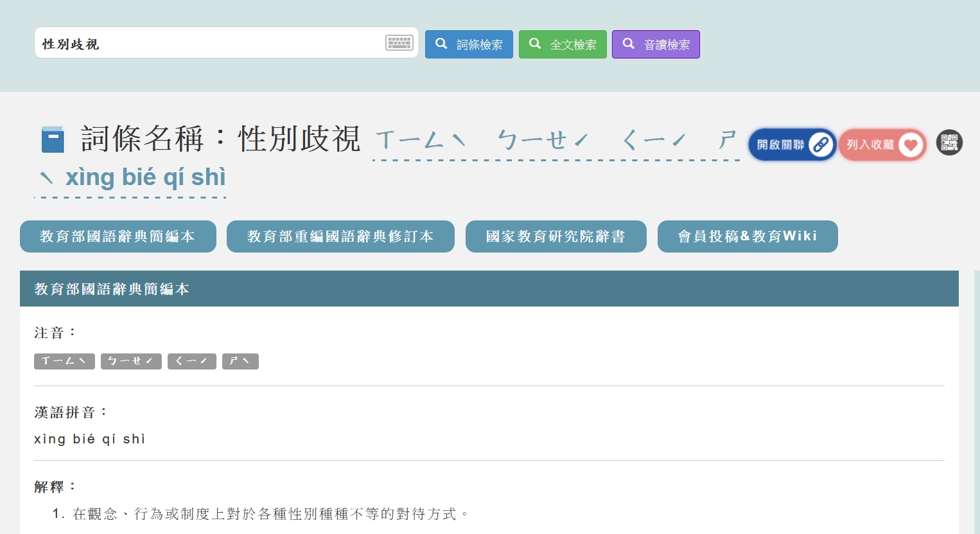
Task: Toggle the 列入收藏 favorite button
Action: 882,145
